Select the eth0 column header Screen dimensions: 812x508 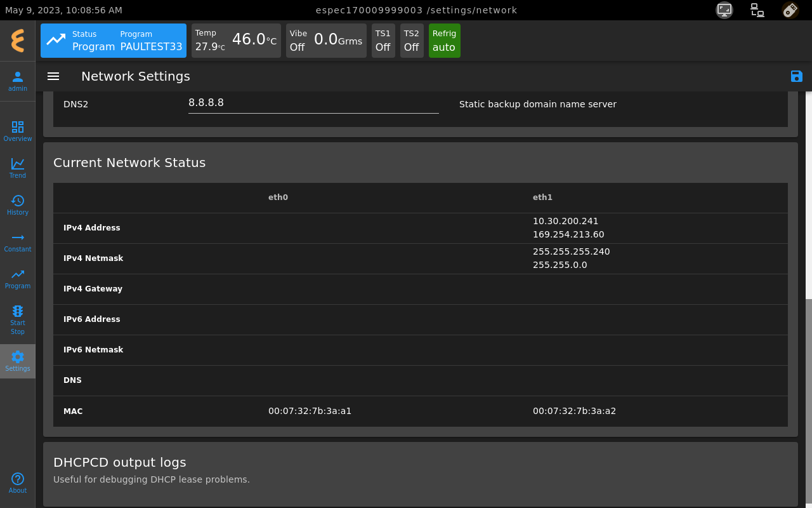(278, 197)
